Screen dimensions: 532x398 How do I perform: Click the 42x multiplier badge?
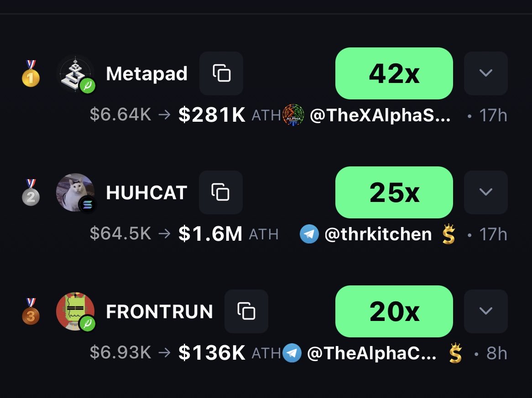394,73
